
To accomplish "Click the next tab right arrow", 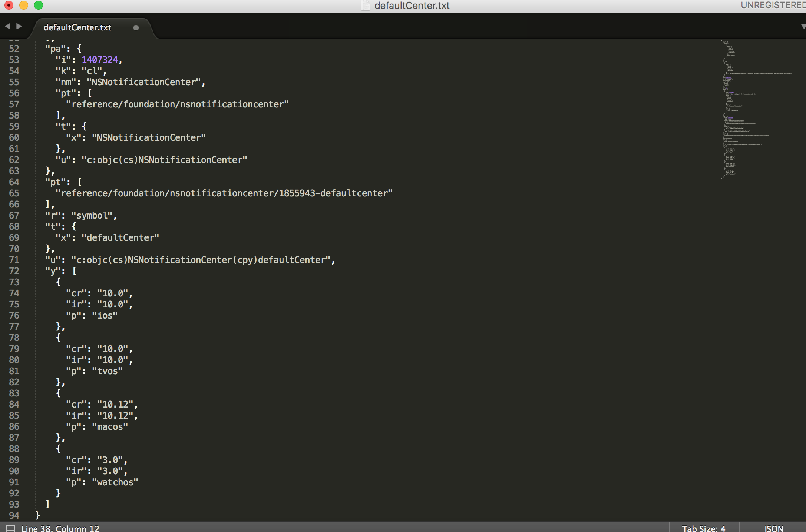I will pos(19,26).
